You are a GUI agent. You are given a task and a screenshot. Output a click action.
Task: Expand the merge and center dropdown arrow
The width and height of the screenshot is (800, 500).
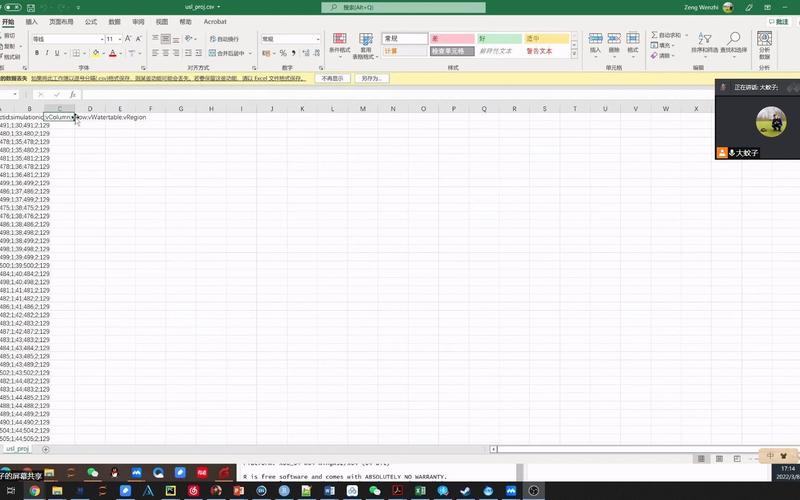click(x=250, y=53)
